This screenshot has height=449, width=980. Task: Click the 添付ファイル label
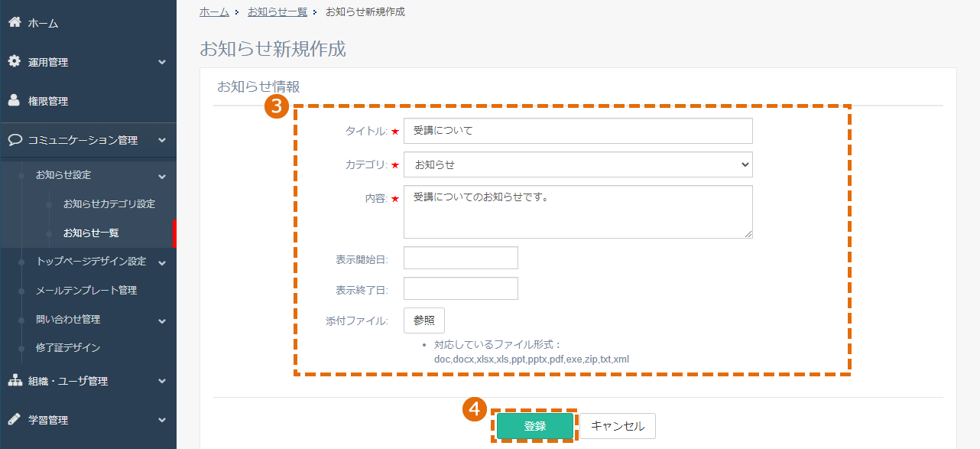357,321
